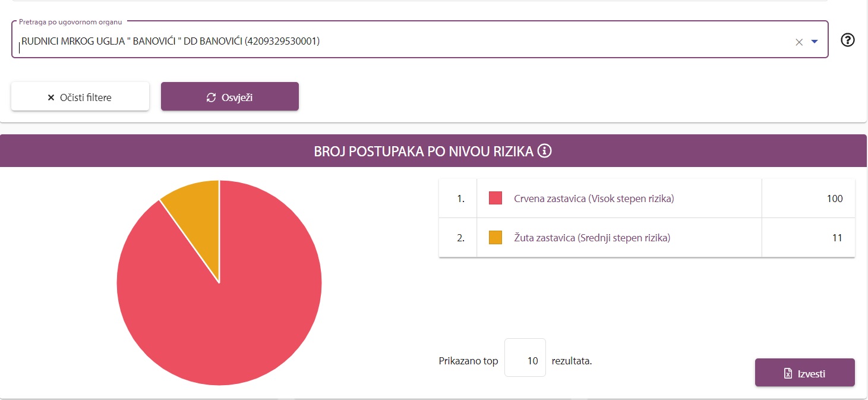The width and height of the screenshot is (868, 400).
Task: Click the Crvena zastavica (Visok stepen rizika) label
Action: (x=594, y=199)
